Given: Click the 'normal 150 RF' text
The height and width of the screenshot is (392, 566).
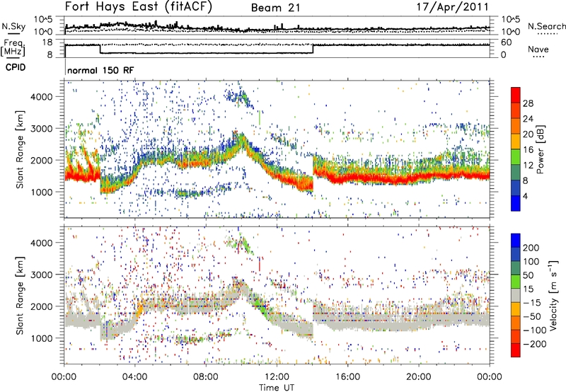Looking at the screenshot, I should tap(100, 70).
